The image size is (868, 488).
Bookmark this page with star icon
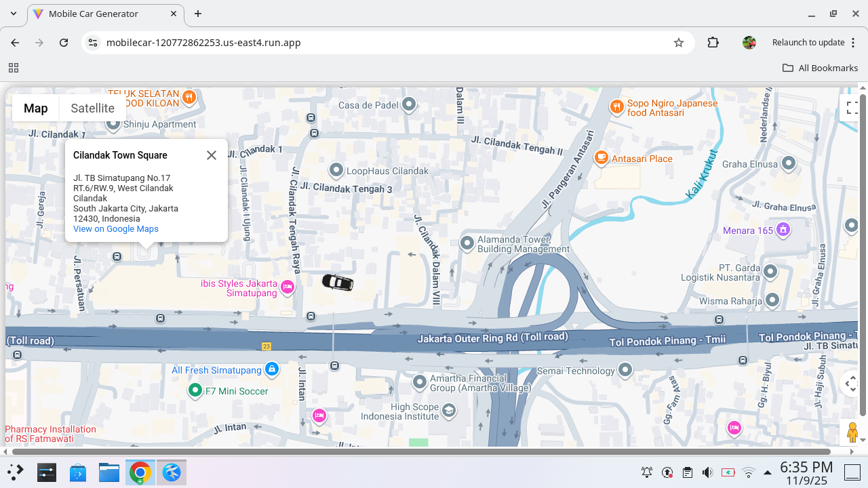(679, 43)
